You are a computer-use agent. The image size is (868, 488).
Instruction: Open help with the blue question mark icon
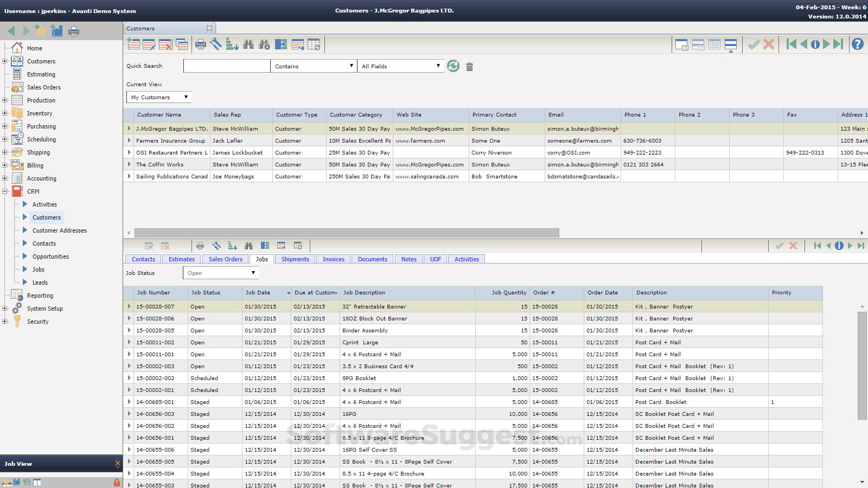(857, 44)
